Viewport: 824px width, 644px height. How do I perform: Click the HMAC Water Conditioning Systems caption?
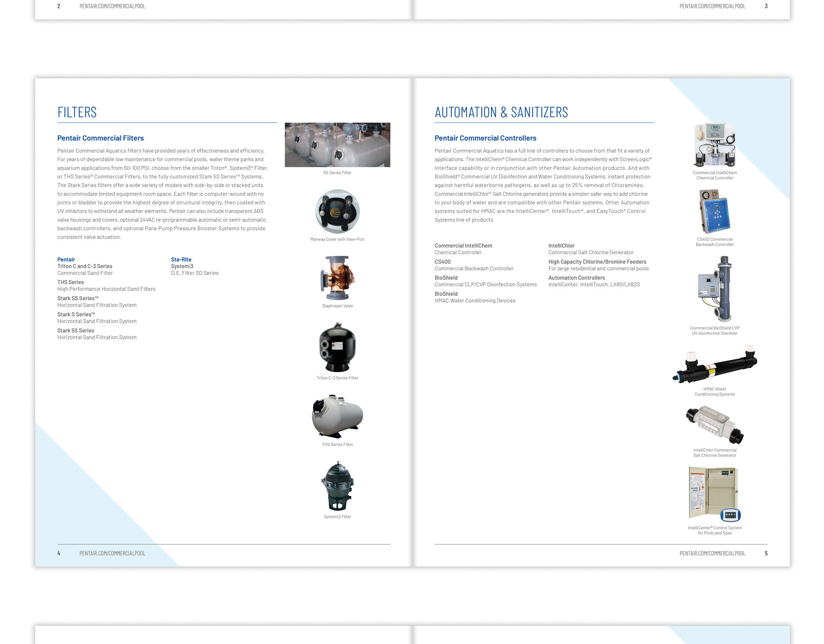[715, 392]
